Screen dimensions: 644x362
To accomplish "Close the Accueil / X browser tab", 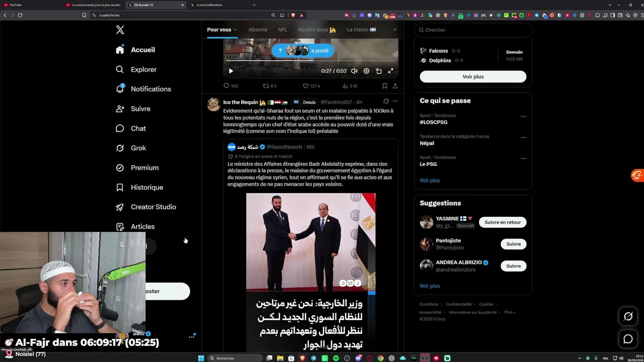I will pos(182,5).
